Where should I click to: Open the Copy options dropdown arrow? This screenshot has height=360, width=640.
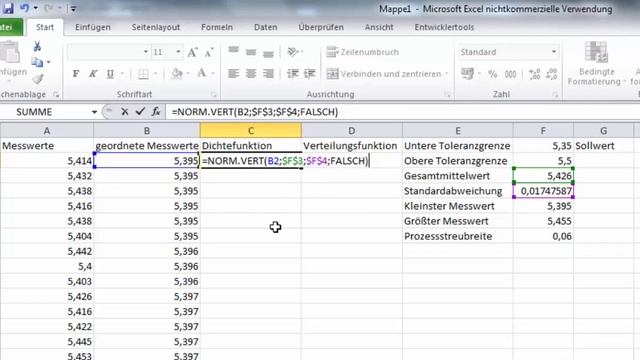49,62
